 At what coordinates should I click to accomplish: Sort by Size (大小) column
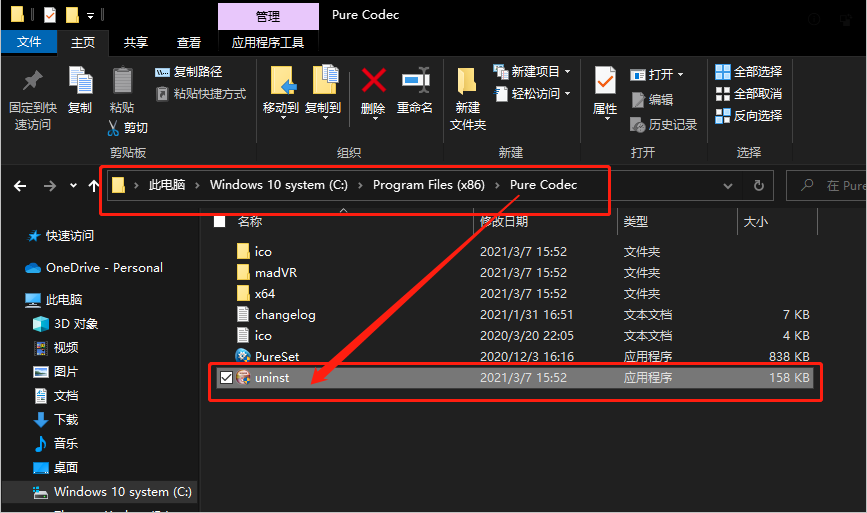(x=755, y=222)
